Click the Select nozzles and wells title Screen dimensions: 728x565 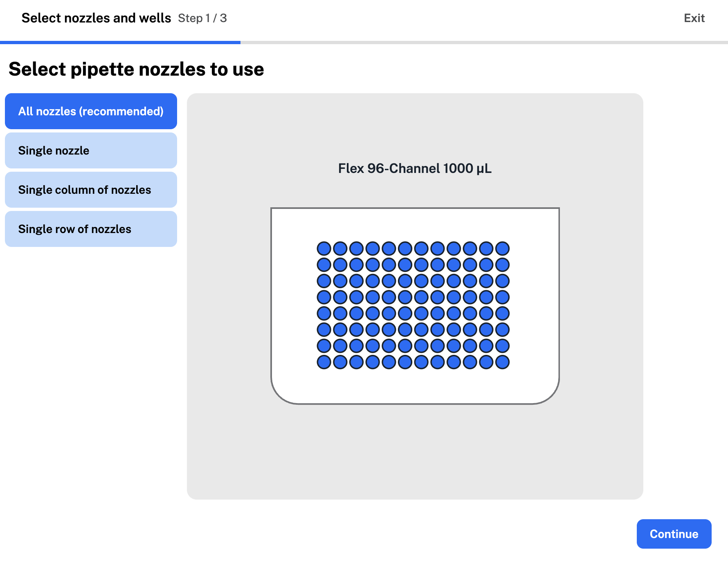coord(96,18)
